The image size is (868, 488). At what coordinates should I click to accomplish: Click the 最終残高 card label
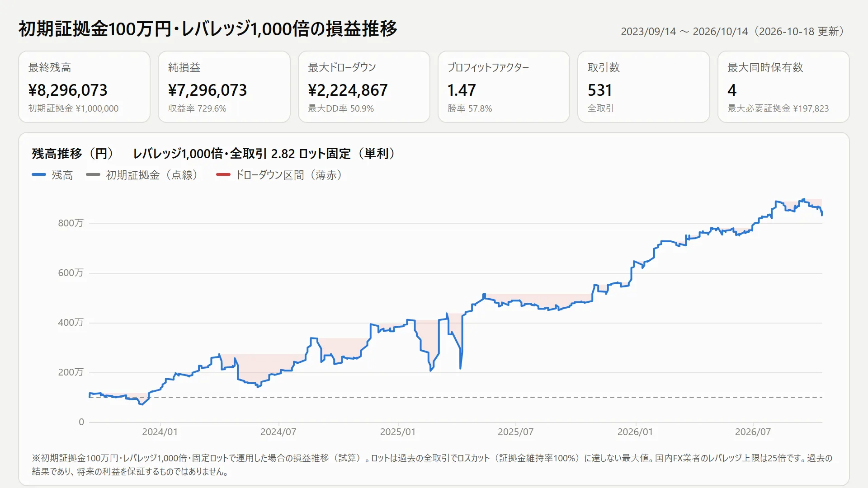point(50,67)
